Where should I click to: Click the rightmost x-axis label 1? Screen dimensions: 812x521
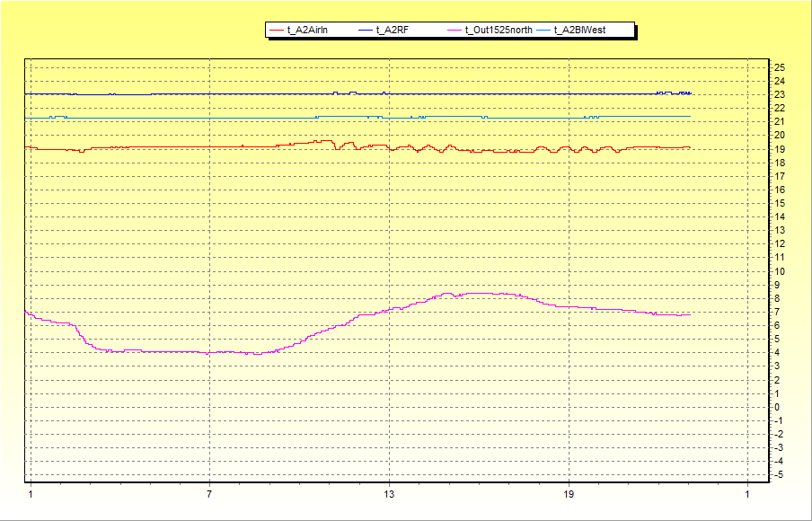747,494
